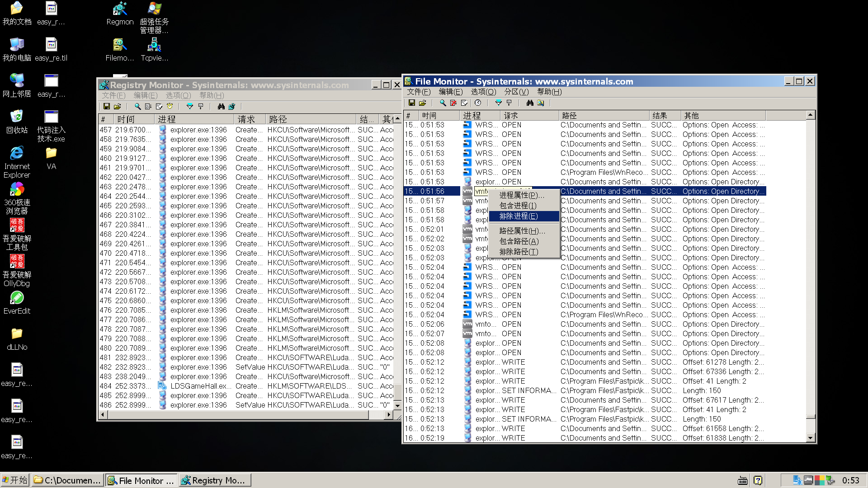Viewport: 868px width, 488px height.
Task: Click binoculars find icon in File Monitor
Action: pos(530,103)
